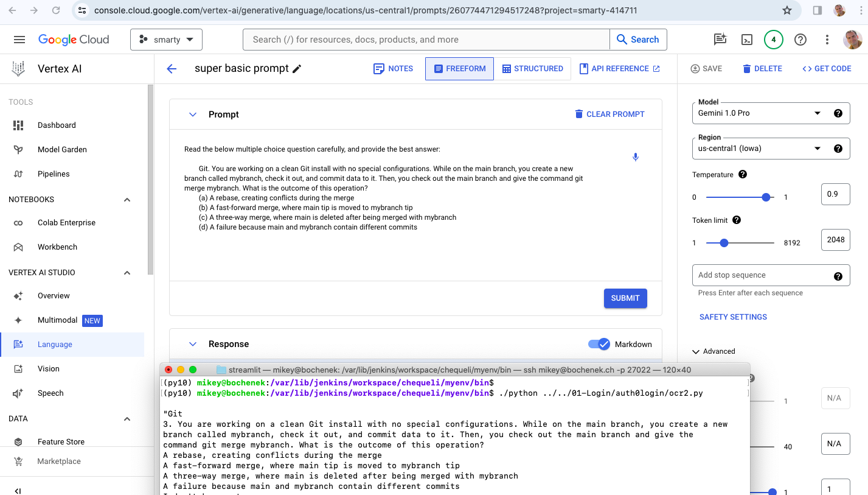The image size is (868, 495).
Task: Click the Safety Settings link
Action: (733, 317)
